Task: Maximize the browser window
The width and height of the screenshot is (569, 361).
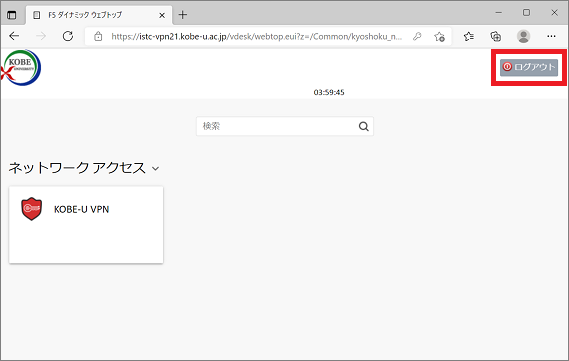Action: click(527, 13)
